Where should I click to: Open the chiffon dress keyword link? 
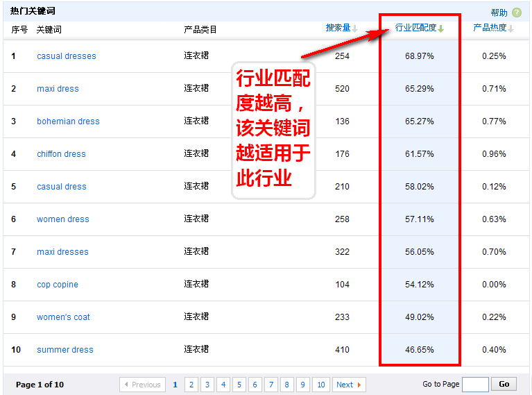tap(61, 154)
